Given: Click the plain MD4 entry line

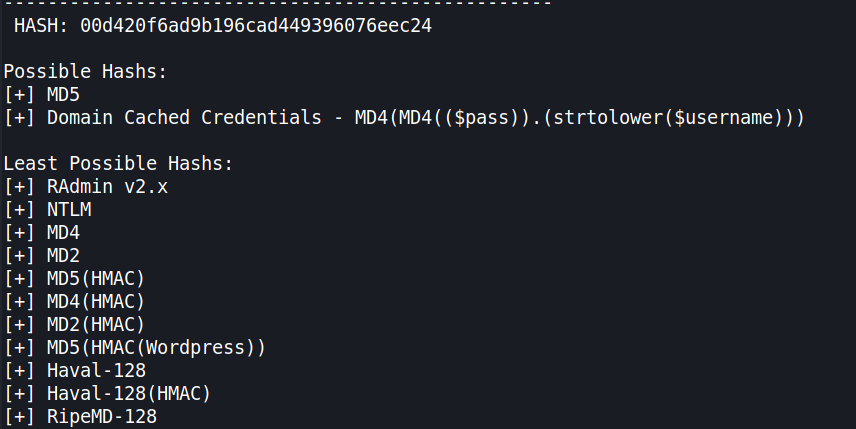Looking at the screenshot, I should click(66, 232).
